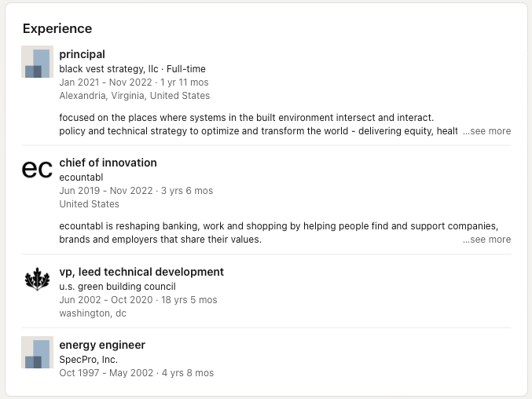Click SpecPro, Inc. company name

90,359
